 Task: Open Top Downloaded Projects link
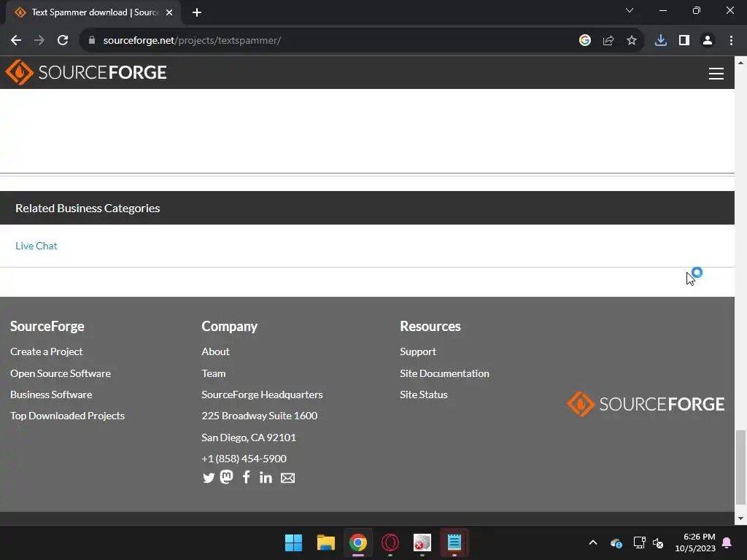tap(67, 416)
